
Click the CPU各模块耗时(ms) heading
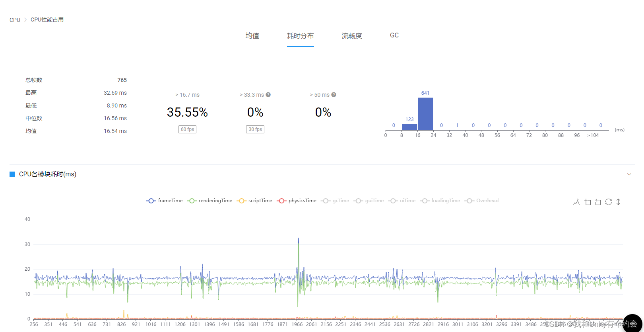tap(48, 174)
